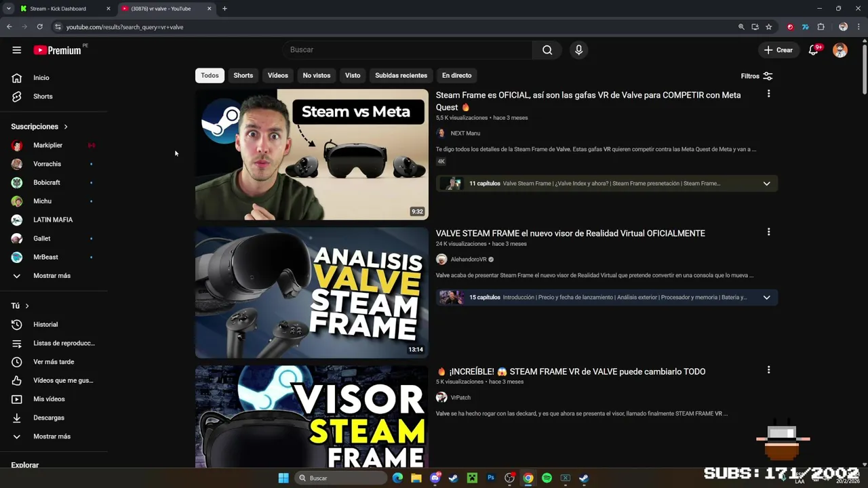Select the Subidas recientes chip
868x488 pixels.
tap(401, 75)
